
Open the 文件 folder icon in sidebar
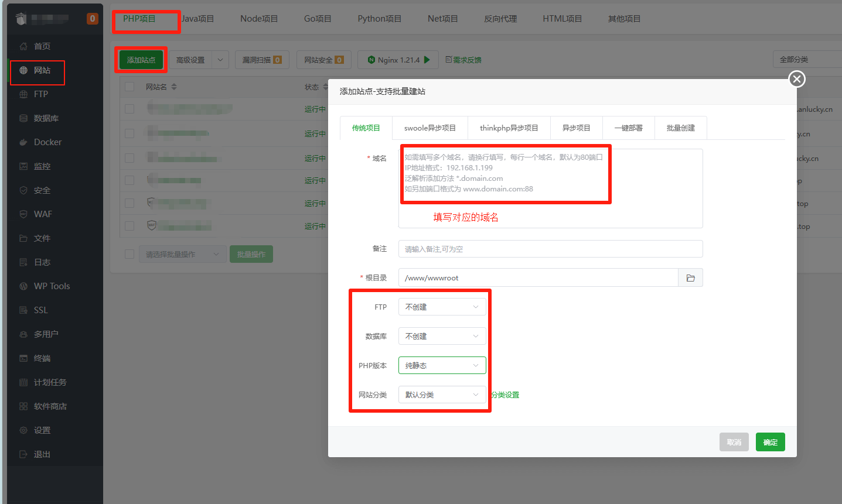point(23,238)
